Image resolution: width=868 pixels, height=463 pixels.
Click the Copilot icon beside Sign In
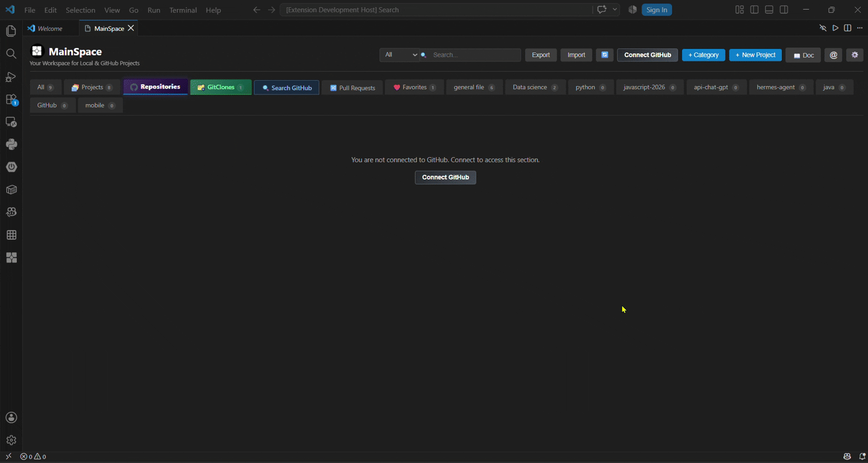pos(632,10)
